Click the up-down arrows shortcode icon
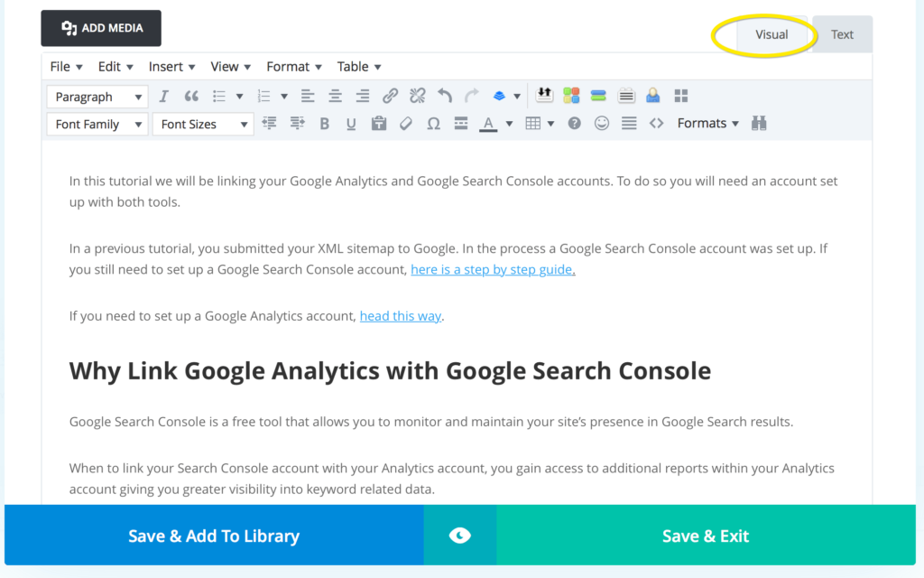The image size is (924, 578). [544, 95]
